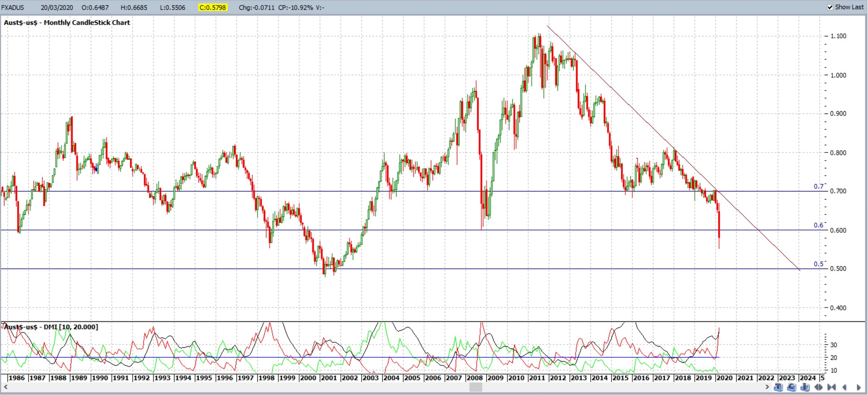Click the 1.000 price axis label
The width and height of the screenshot is (868, 395).
click(x=838, y=75)
